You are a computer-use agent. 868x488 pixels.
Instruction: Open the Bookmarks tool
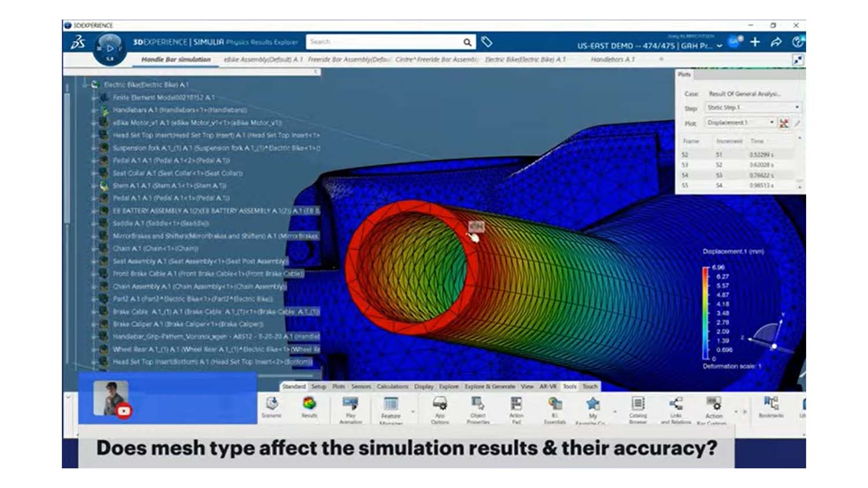(771, 404)
